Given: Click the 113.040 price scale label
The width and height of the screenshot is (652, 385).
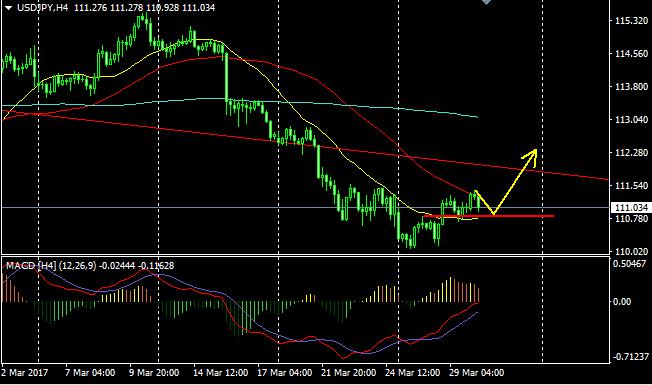Looking at the screenshot, I should click(631, 120).
